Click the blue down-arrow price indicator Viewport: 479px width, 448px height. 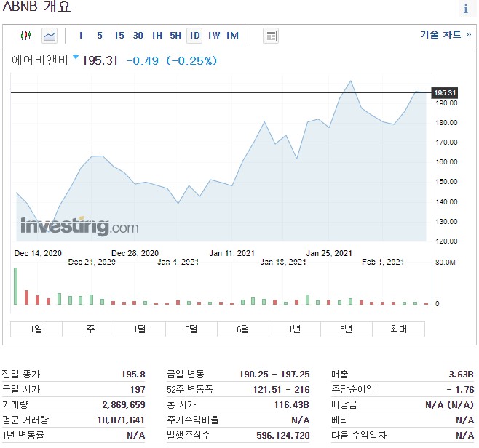(x=76, y=57)
